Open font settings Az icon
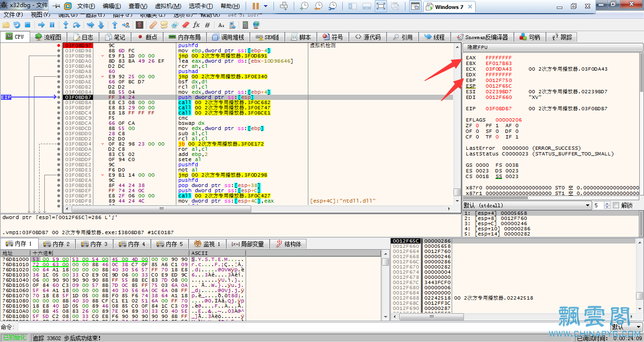This screenshot has height=342, width=644. tap(221, 24)
